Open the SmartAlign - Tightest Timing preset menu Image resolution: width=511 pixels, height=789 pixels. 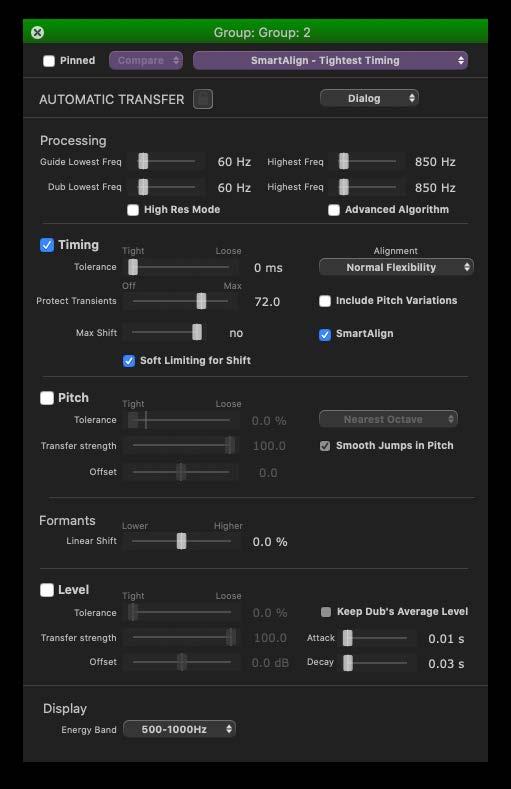click(330, 60)
